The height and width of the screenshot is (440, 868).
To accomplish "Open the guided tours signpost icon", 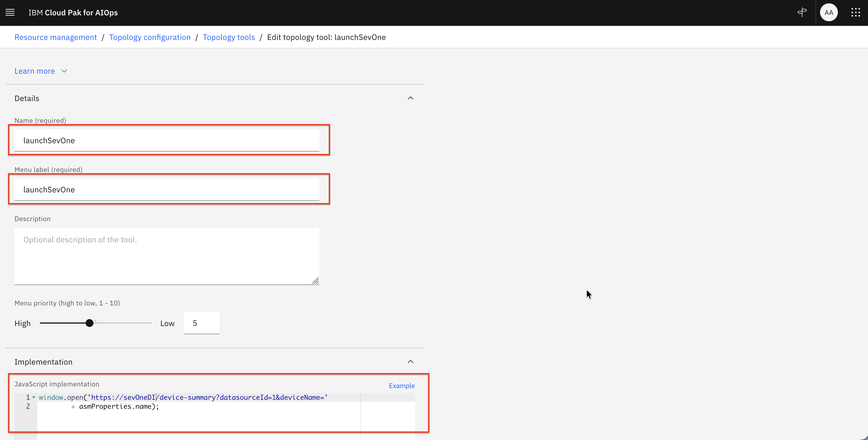I will click(802, 13).
